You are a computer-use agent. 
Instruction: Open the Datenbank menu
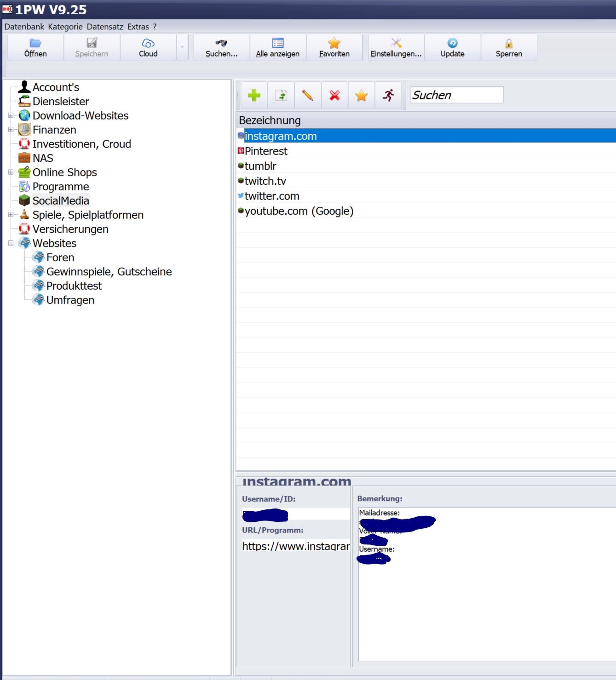click(24, 27)
